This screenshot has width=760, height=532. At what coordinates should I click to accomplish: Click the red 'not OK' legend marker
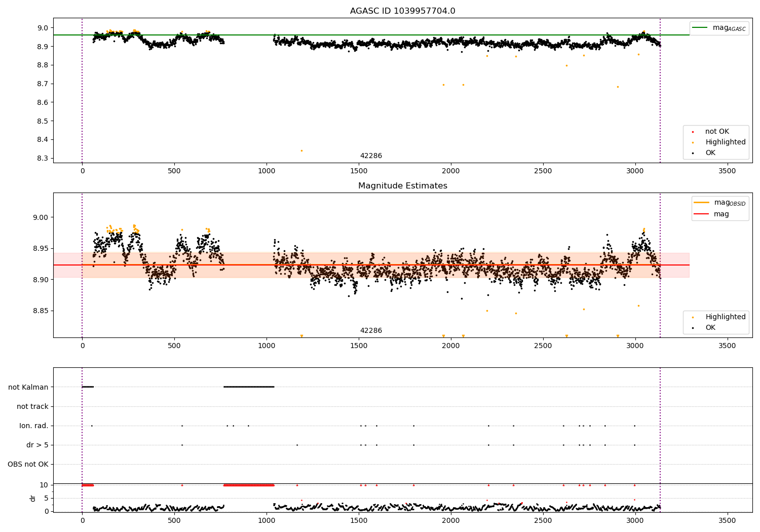693,132
